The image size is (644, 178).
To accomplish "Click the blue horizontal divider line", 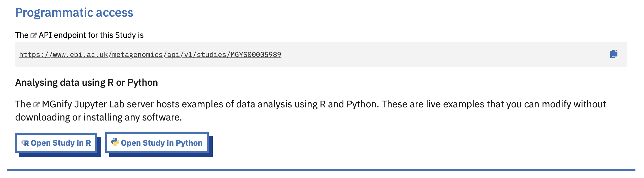I will (x=321, y=170).
